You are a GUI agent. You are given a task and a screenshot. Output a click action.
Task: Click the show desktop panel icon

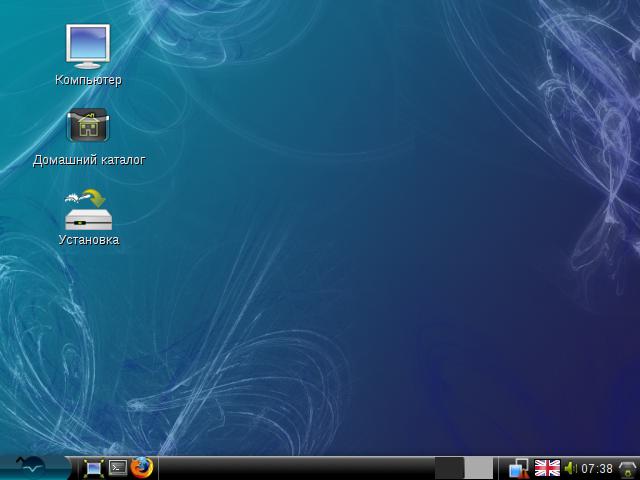tap(93, 468)
